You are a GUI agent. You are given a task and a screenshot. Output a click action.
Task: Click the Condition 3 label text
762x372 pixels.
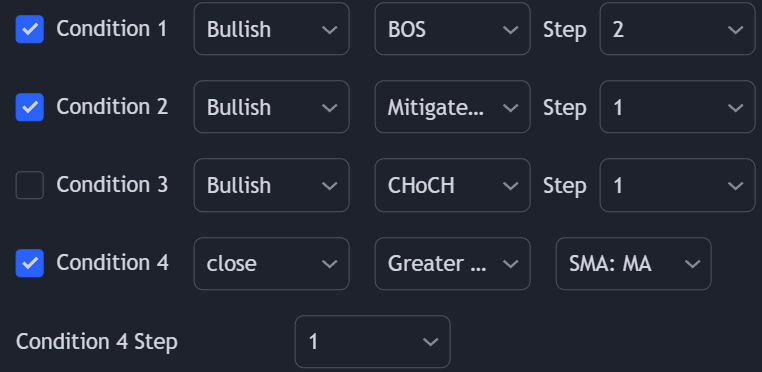click(x=112, y=184)
